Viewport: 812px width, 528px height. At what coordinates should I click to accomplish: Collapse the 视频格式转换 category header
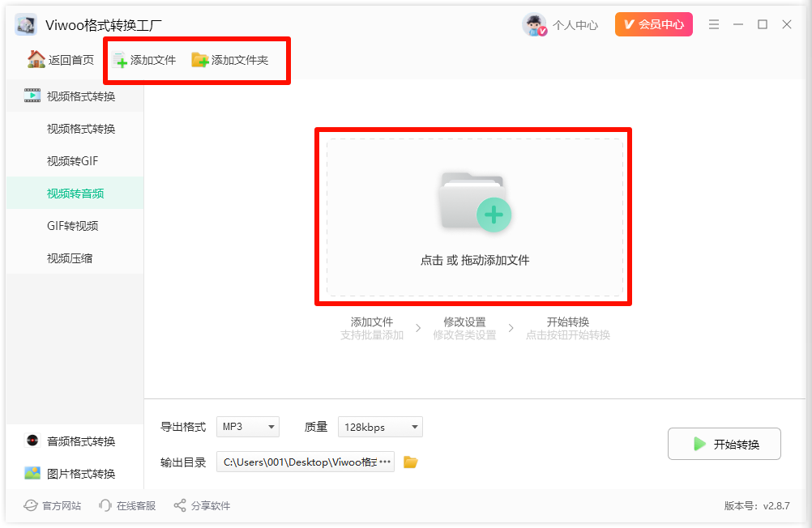pos(75,96)
